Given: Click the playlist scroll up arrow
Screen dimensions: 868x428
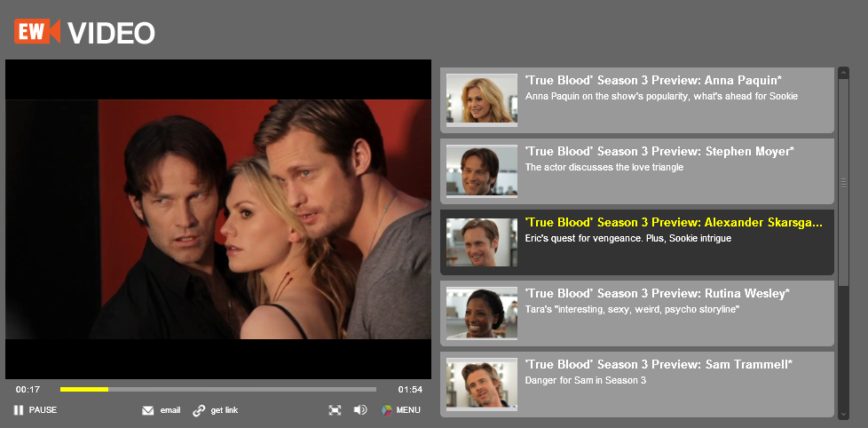Looking at the screenshot, I should point(844,73).
